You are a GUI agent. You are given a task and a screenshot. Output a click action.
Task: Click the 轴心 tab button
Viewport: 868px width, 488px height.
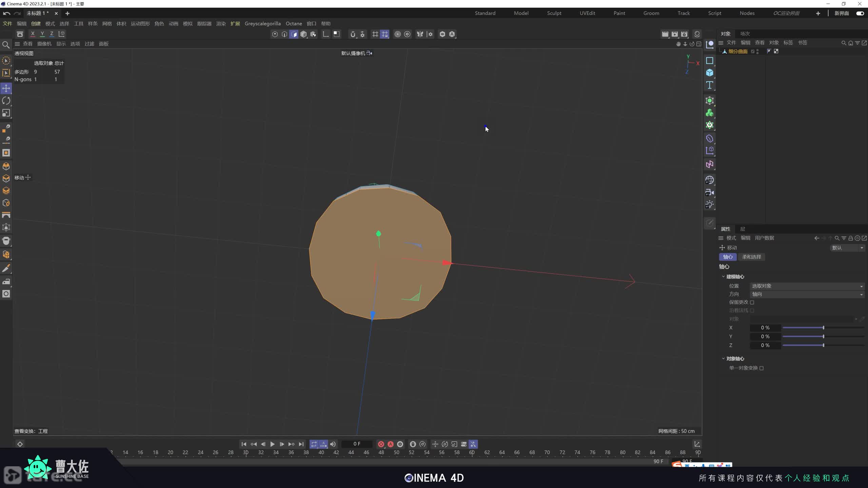click(728, 257)
